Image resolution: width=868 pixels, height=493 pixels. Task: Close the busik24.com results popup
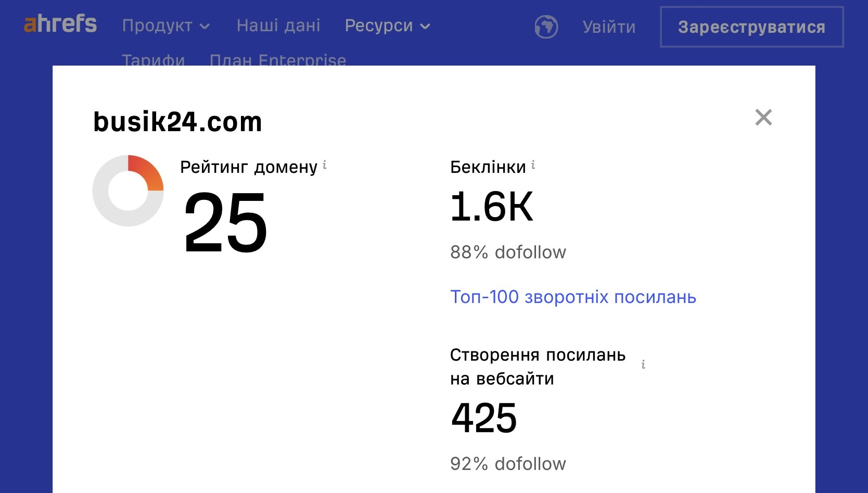[x=763, y=118]
